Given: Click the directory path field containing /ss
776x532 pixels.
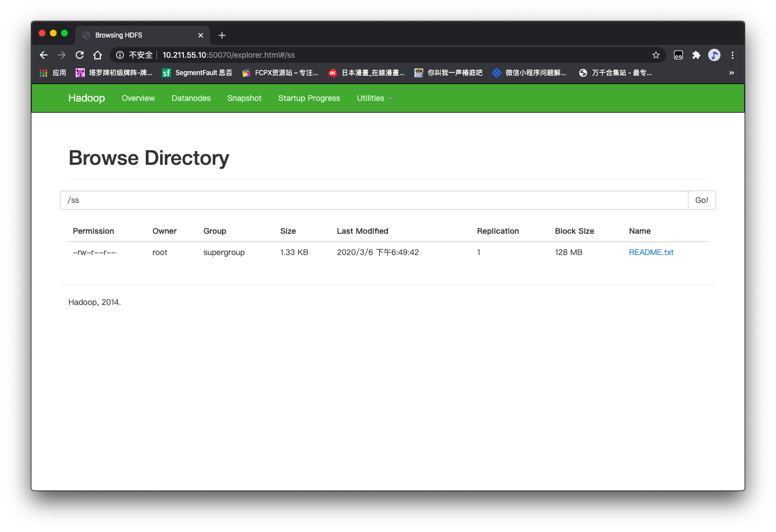Looking at the screenshot, I should (374, 200).
